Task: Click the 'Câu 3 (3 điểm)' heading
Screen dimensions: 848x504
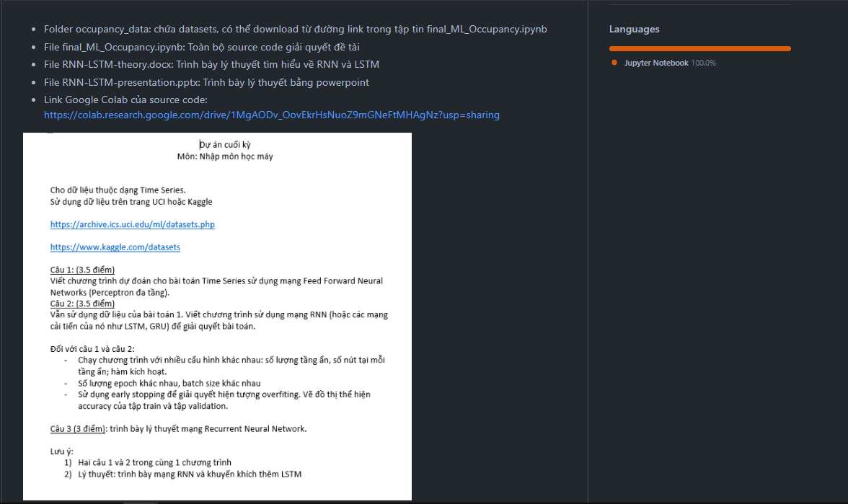Action: pyautogui.click(x=78, y=428)
